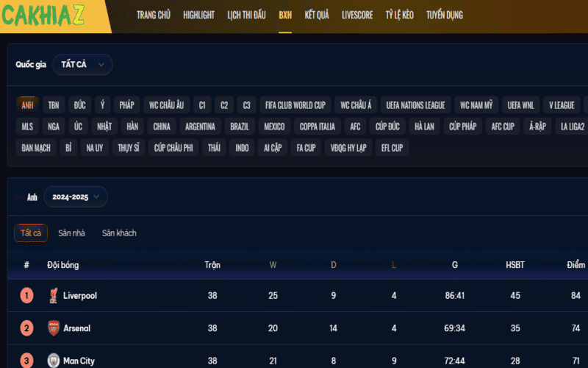This screenshot has height=368, width=588.
Task: Click the Man City club crest
Action: (54, 361)
